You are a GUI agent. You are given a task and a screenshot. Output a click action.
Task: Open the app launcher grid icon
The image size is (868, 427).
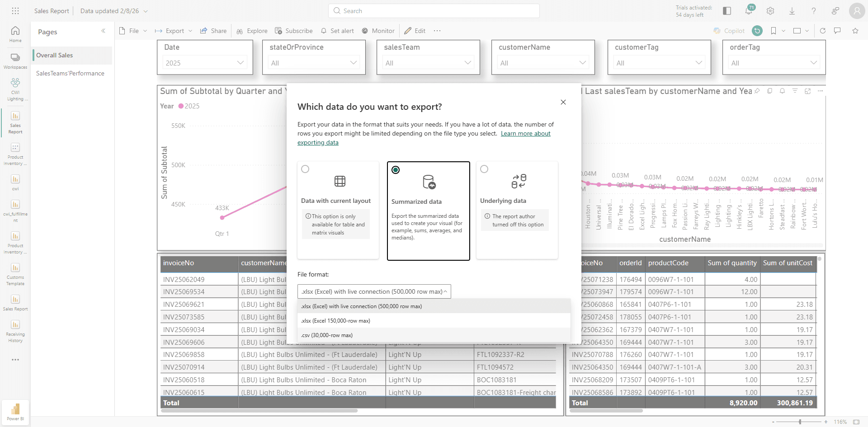[15, 11]
